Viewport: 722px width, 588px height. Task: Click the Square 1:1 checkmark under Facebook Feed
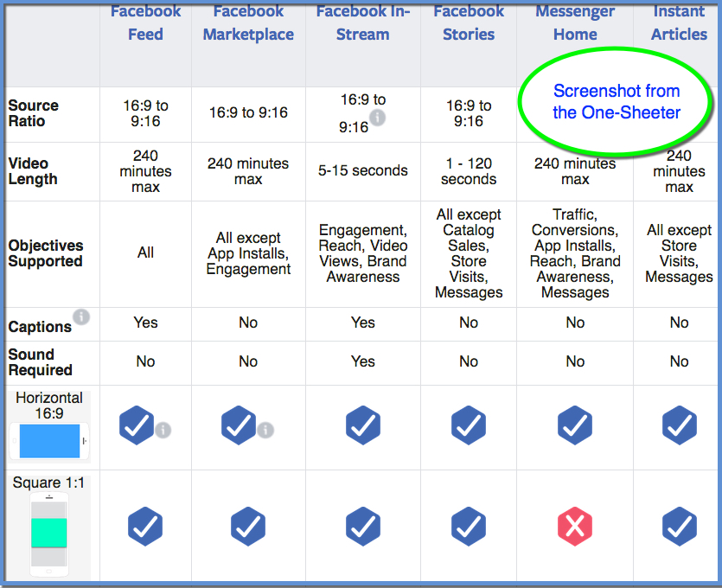[145, 527]
